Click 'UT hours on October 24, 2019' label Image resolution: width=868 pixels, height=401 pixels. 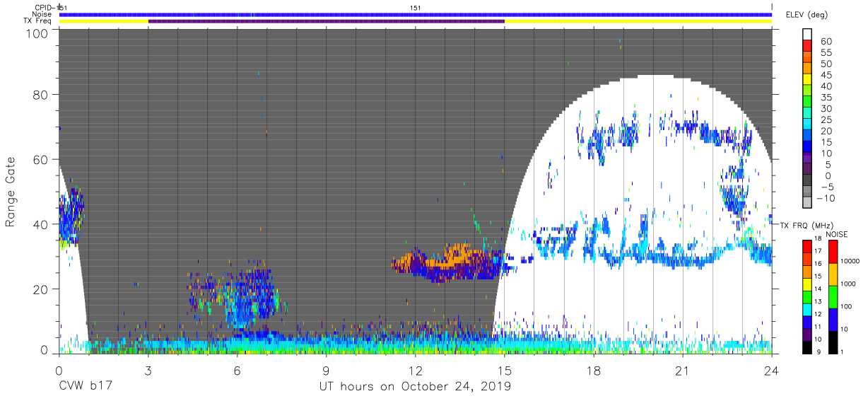414,387
